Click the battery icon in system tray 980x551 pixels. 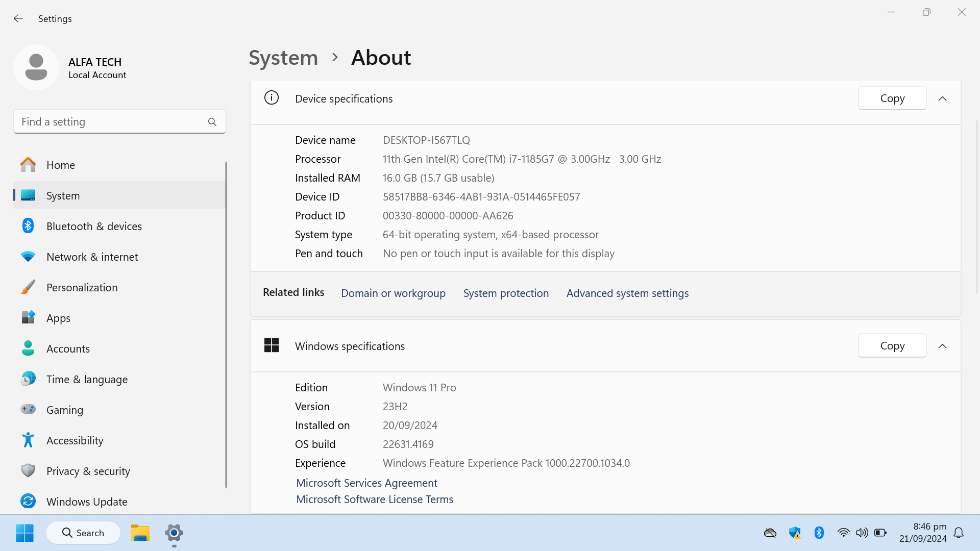coord(880,533)
